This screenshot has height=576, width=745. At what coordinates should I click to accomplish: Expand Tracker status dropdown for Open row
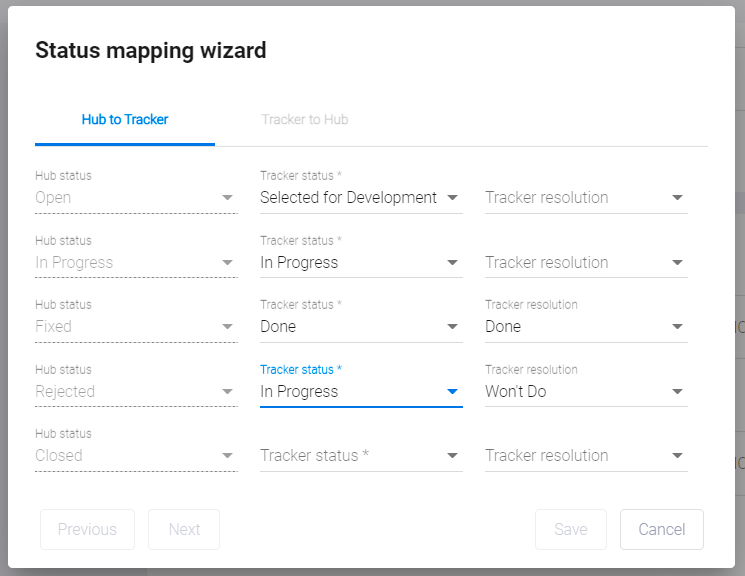click(x=360, y=198)
